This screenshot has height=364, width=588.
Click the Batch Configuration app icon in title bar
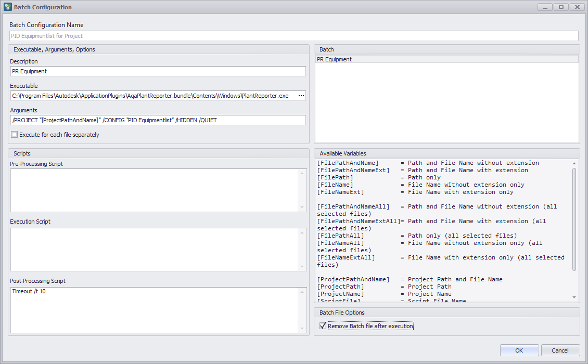pos(7,7)
